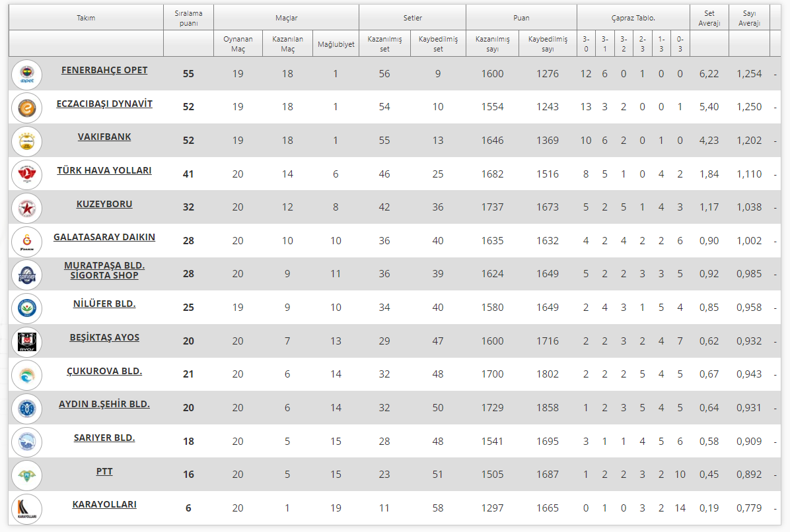790x532 pixels.
Task: Click the Fenerbahçe Opet team logo
Action: [27, 75]
